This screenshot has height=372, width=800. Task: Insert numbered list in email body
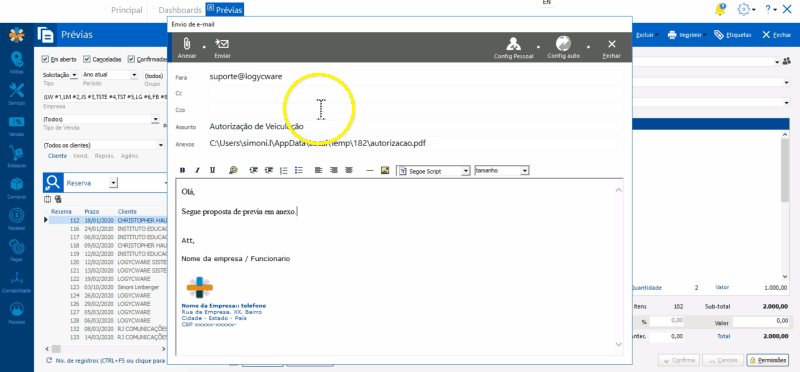click(284, 170)
